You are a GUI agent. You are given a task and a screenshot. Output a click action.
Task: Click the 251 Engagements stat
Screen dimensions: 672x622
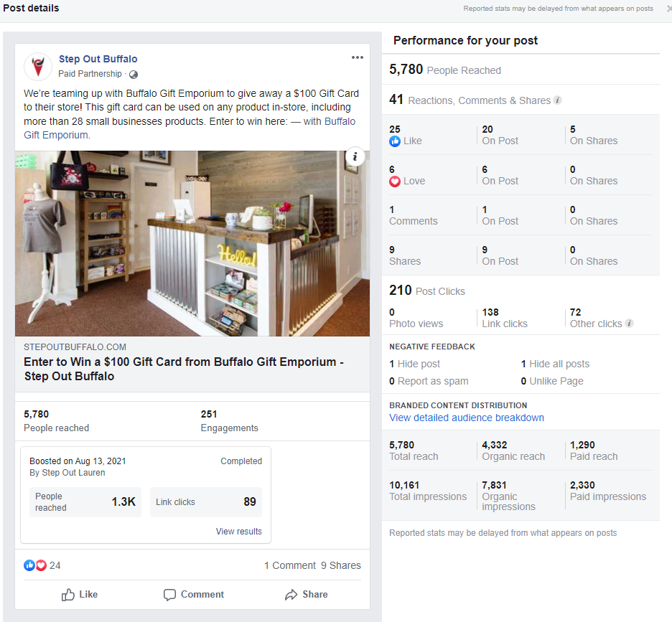(229, 421)
